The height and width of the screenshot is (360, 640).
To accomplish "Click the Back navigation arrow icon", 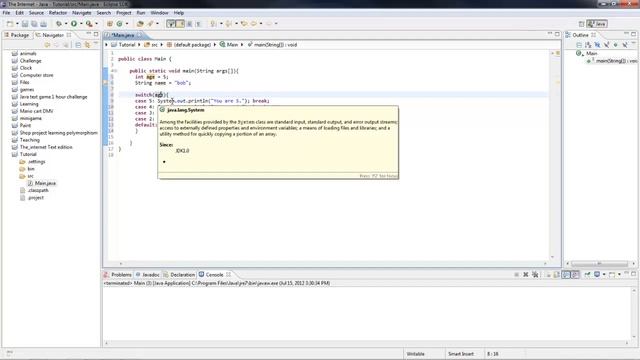I will pos(254,24).
